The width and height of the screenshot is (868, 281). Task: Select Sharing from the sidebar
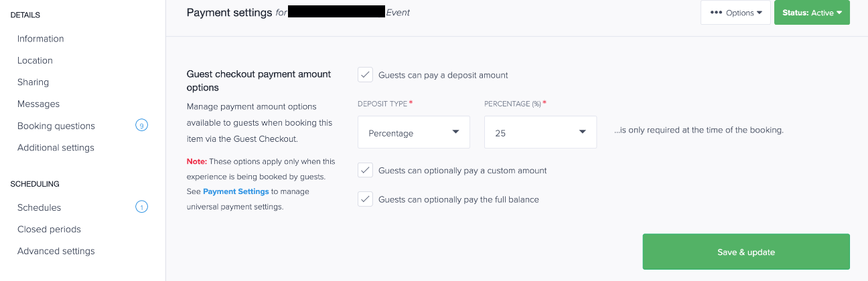[x=33, y=82]
